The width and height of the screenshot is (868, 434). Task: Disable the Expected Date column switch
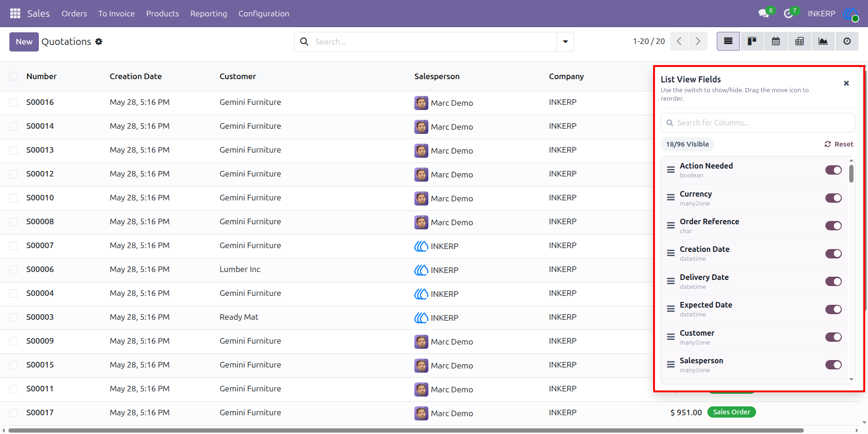coord(833,309)
